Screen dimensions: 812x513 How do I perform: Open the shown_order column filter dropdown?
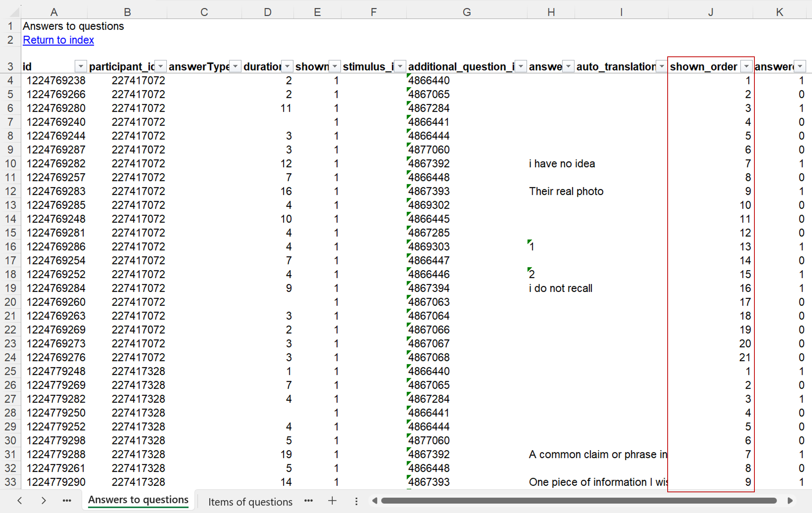pyautogui.click(x=746, y=66)
